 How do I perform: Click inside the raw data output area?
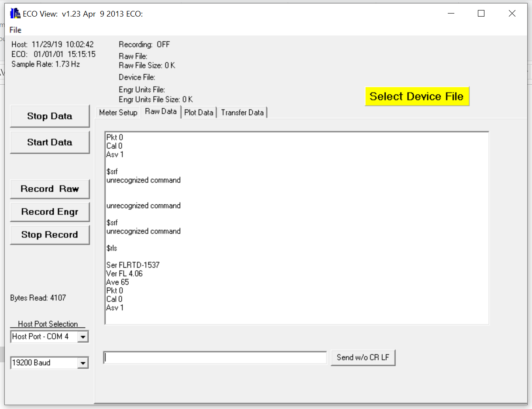click(297, 227)
